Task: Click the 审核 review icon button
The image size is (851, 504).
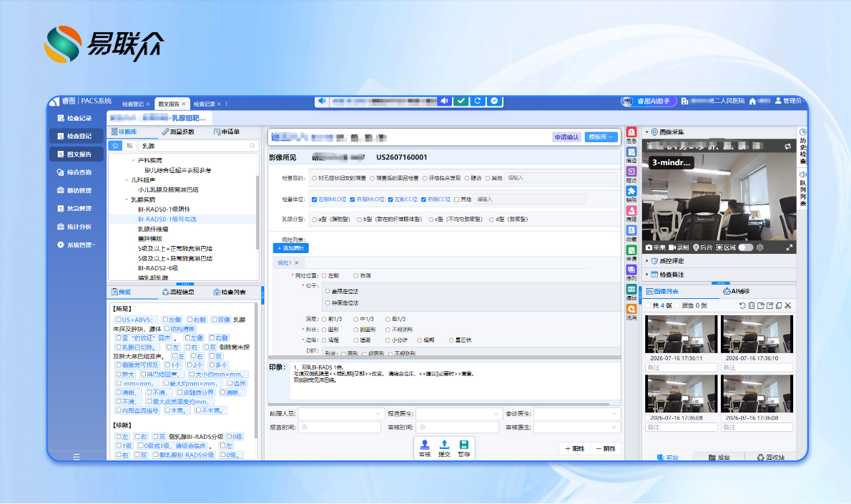Action: [425, 448]
